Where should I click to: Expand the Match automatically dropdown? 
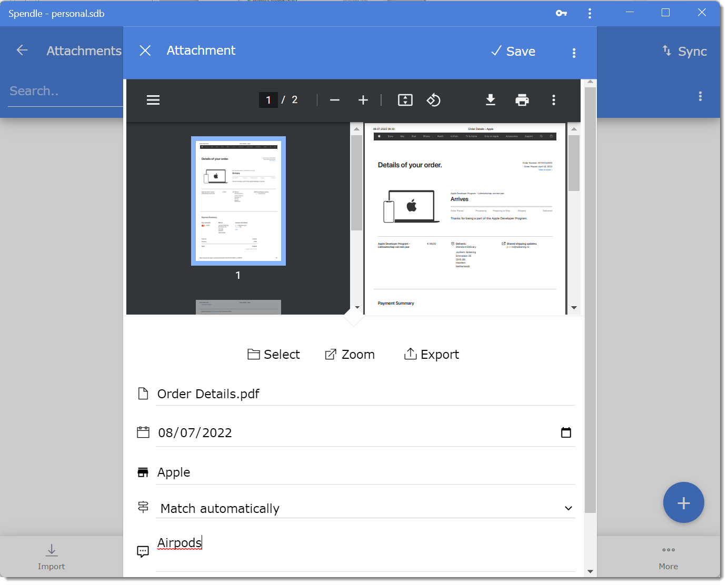[x=366, y=508]
